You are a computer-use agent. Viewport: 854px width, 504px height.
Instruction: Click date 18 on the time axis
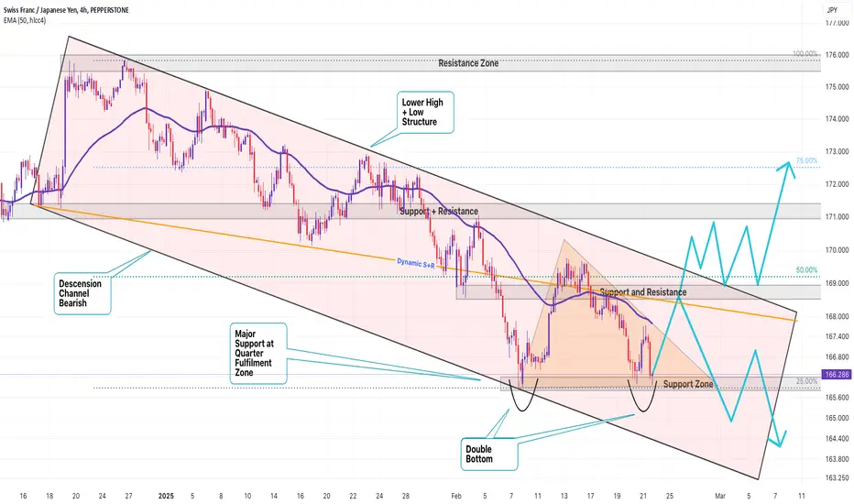(49, 496)
